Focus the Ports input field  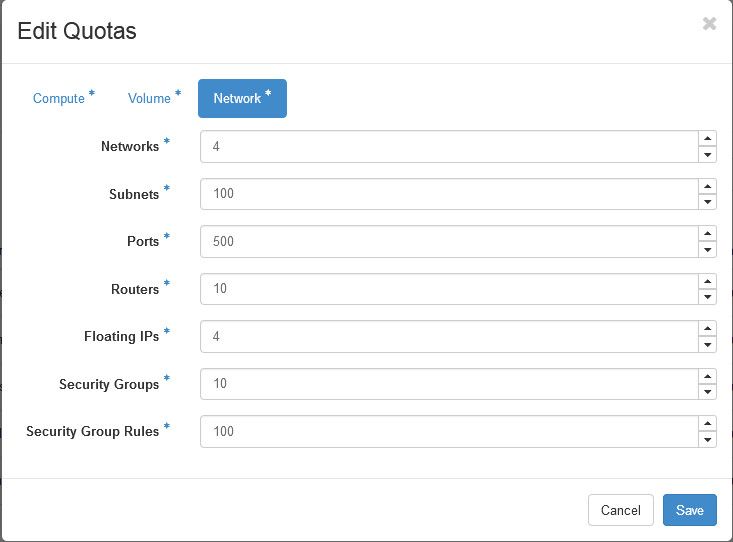pos(449,241)
